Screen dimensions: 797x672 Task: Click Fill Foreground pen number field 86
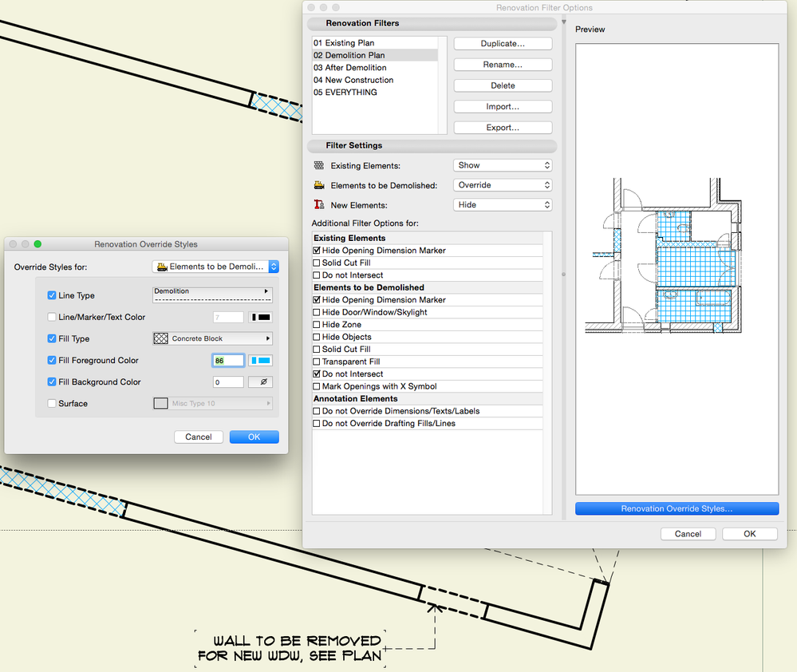(x=228, y=361)
